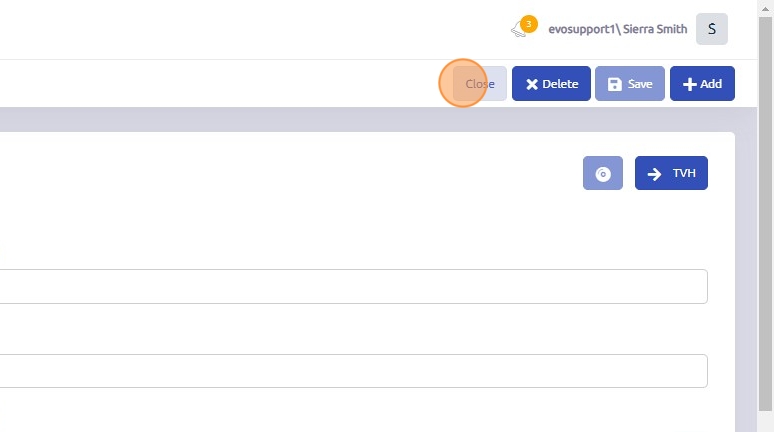Focus the lower text input field

pos(350,371)
